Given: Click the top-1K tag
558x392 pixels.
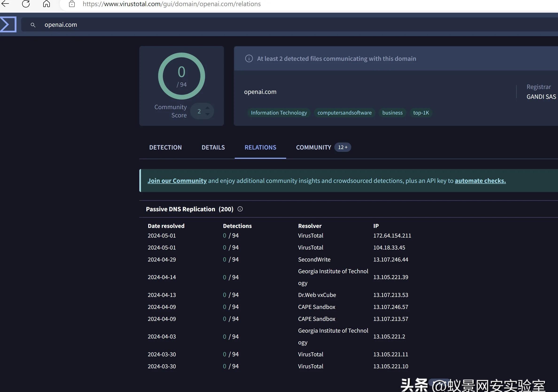Looking at the screenshot, I should pyautogui.click(x=421, y=113).
